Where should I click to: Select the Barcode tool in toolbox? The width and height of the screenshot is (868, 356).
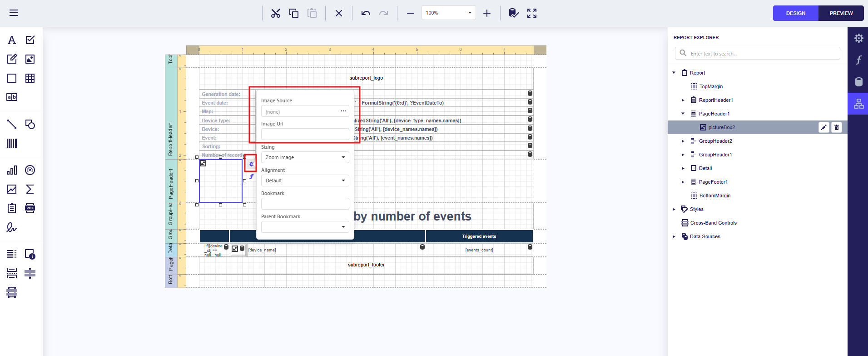click(x=12, y=144)
